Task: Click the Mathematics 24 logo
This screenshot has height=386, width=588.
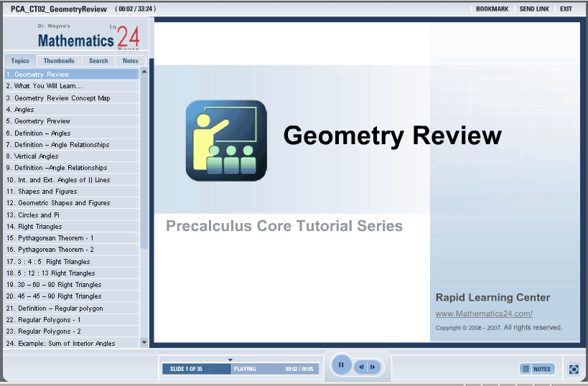Action: pos(88,37)
